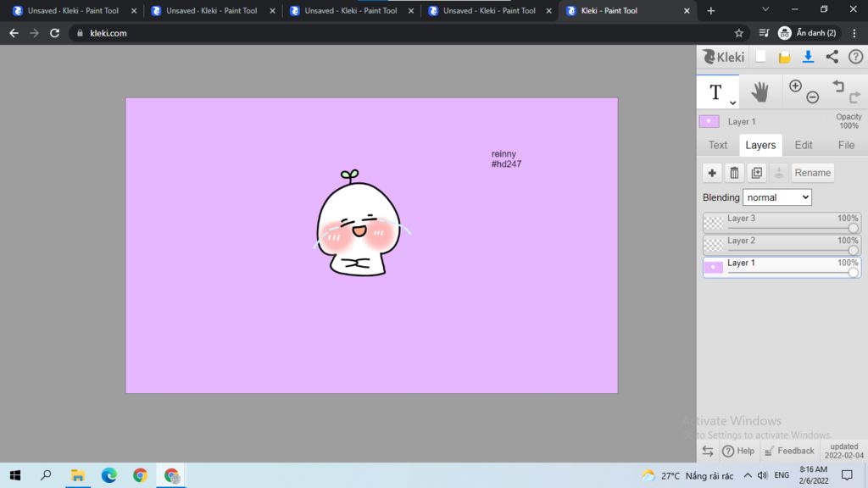Download the image with blue arrow icon

coord(808,57)
